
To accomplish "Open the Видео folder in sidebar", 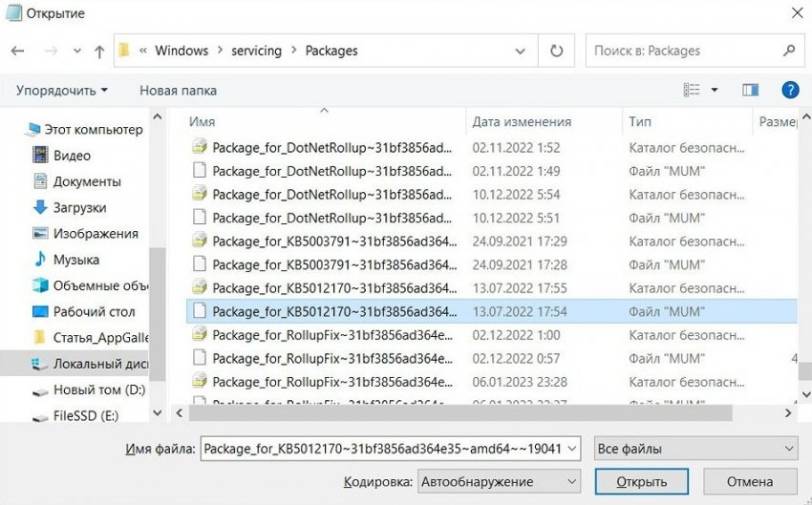I will (72, 156).
